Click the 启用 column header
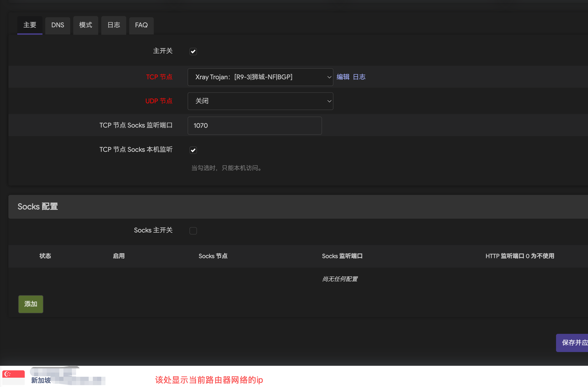Image resolution: width=588 pixels, height=387 pixels. (x=119, y=256)
